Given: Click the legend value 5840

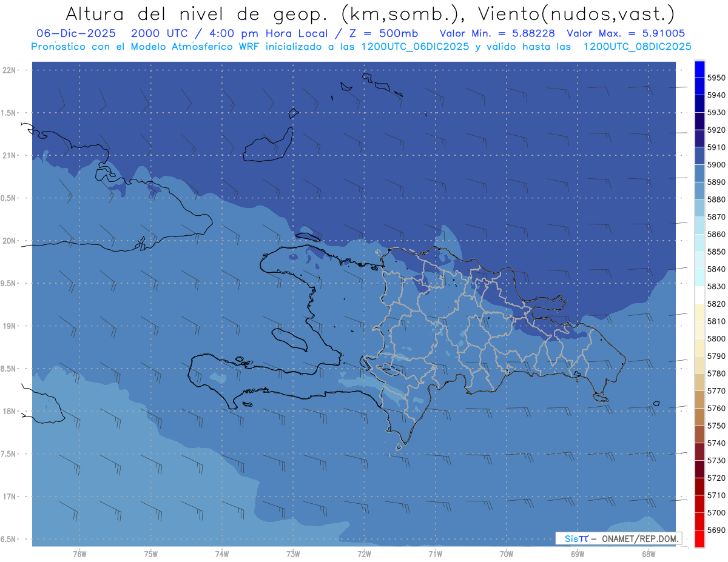Looking at the screenshot, I should [x=716, y=269].
